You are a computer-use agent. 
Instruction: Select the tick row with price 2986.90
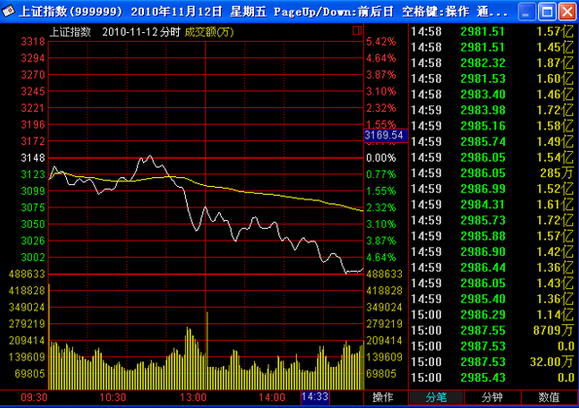493,252
